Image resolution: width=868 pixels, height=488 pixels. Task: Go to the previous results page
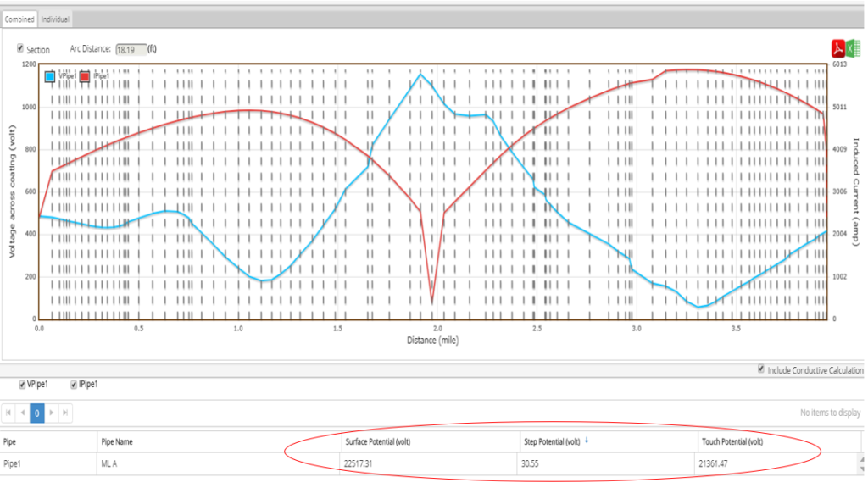pos(24,413)
